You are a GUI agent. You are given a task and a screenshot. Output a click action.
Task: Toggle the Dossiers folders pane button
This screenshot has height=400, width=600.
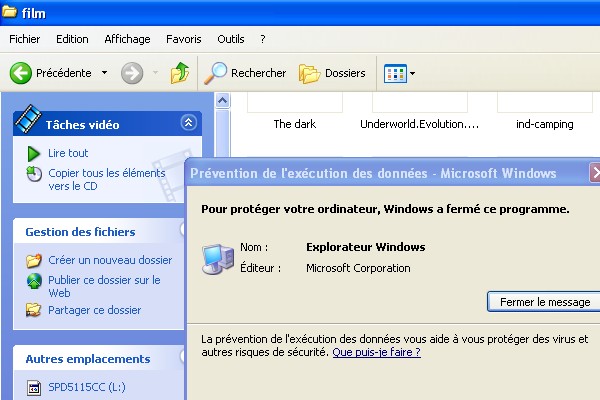(x=332, y=73)
